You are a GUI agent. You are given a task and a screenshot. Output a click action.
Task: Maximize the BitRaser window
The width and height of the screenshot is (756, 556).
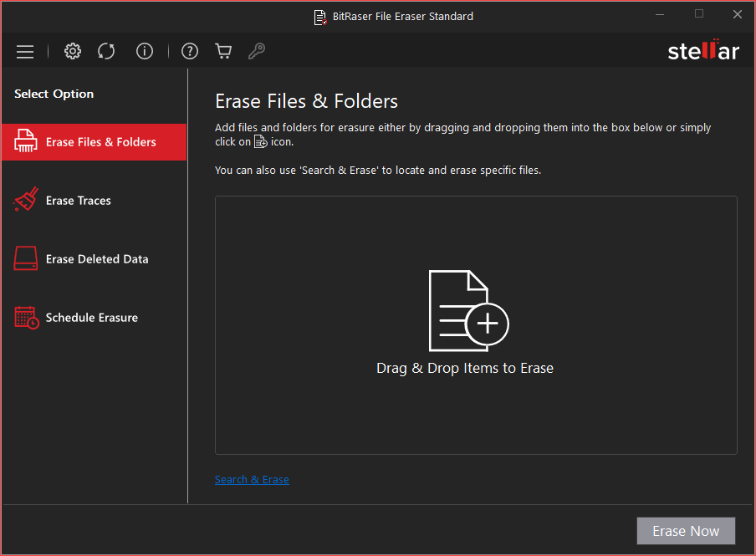(698, 14)
